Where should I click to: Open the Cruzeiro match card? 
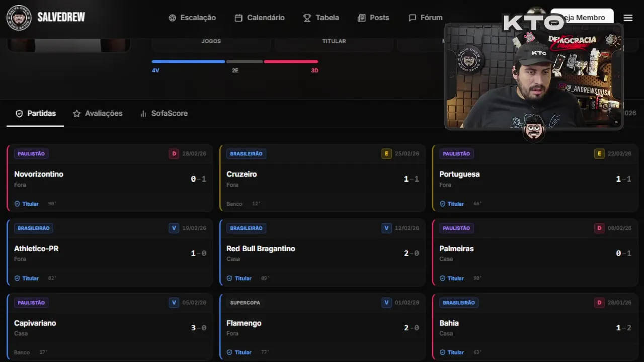323,178
